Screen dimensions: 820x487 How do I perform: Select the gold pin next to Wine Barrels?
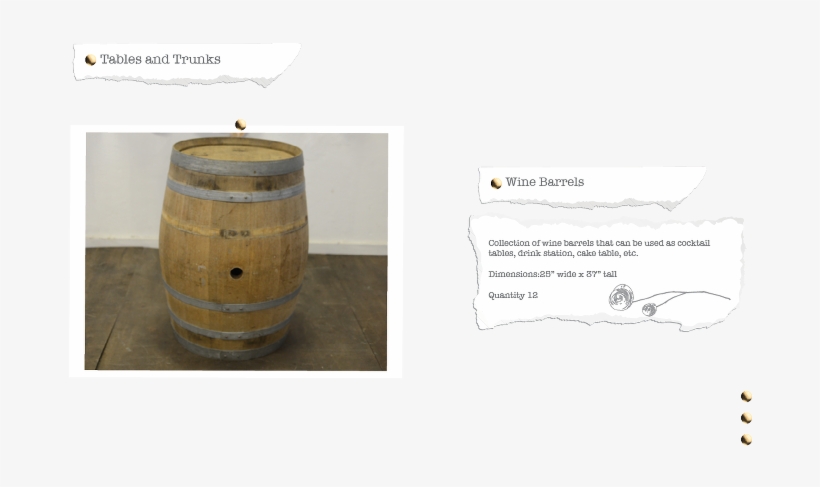click(x=496, y=183)
